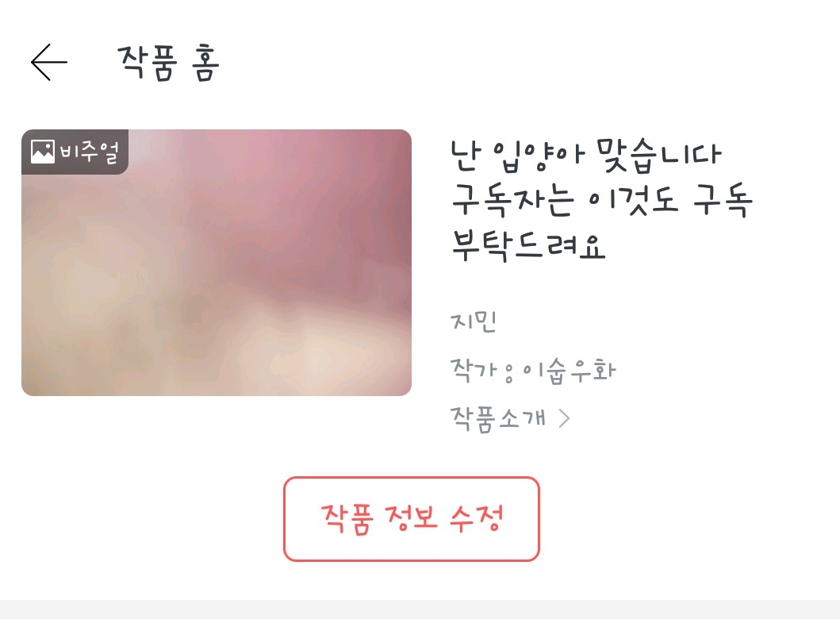Viewport: 840px width, 631px height.
Task: Select the 작품 홈 header title
Action: point(168,63)
